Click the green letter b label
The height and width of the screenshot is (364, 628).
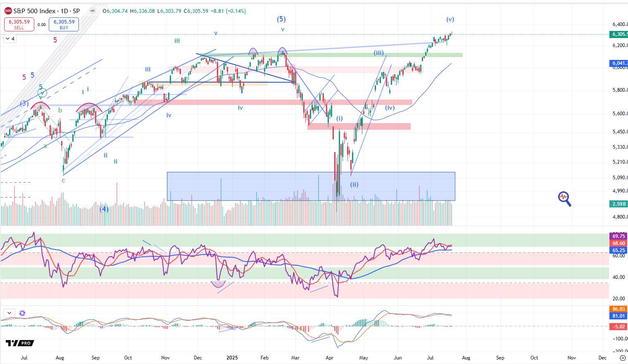(60, 110)
